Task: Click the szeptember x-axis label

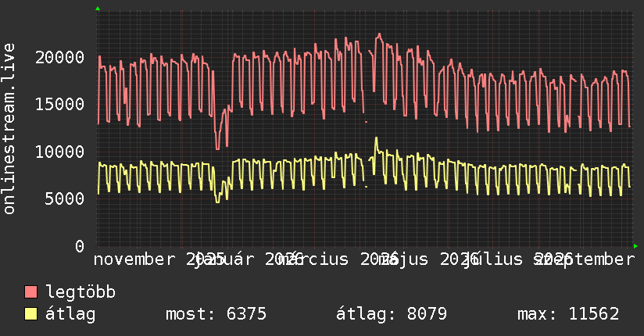Action: 584,259
